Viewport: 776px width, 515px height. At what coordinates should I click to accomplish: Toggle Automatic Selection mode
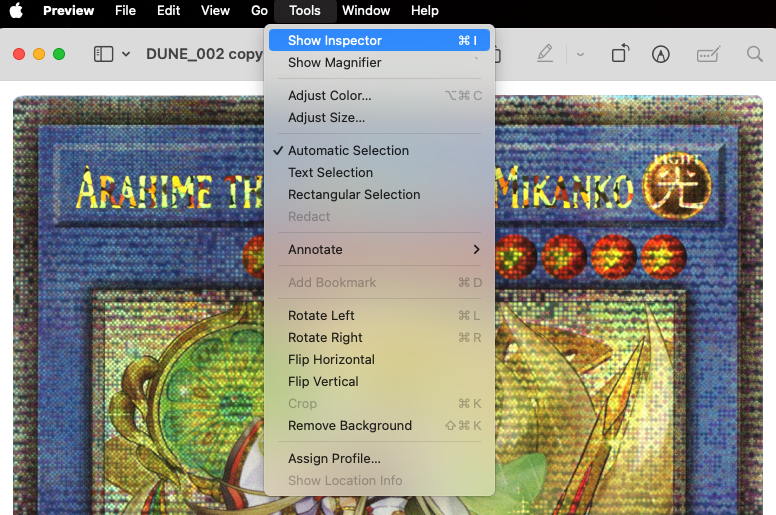pos(348,151)
